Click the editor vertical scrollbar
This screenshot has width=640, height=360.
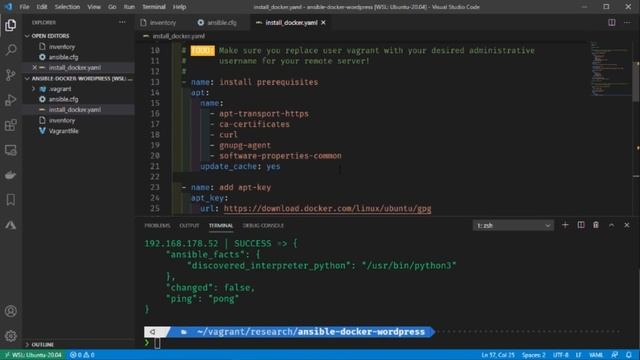[x=636, y=82]
